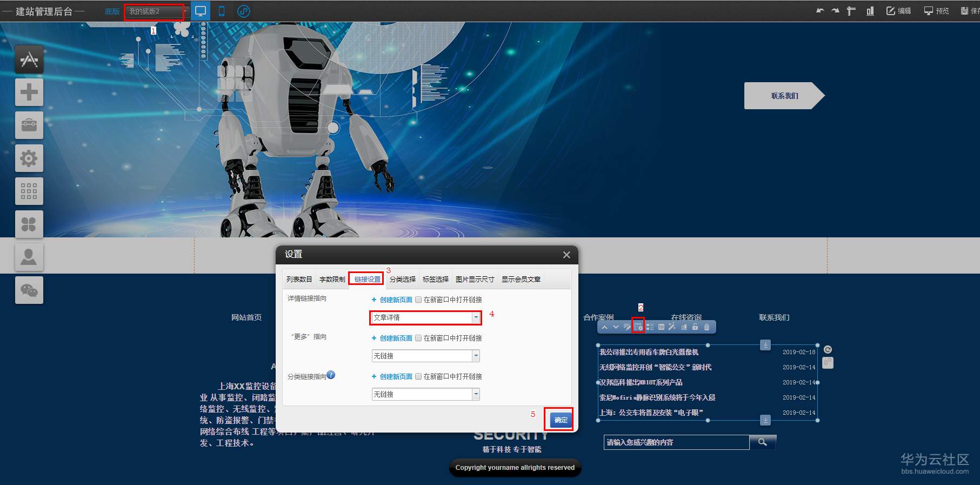Click the 预览 preview button
980x485 pixels.
(x=936, y=11)
